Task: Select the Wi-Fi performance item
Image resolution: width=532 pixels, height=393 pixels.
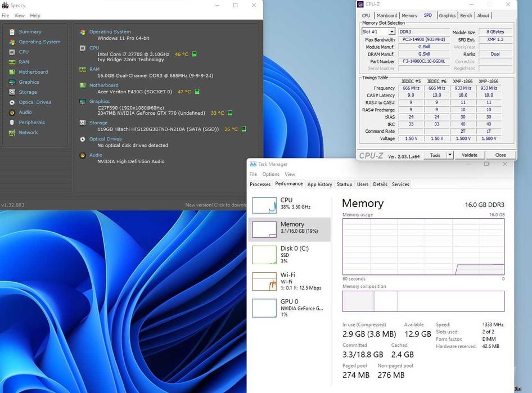Action: (x=290, y=281)
